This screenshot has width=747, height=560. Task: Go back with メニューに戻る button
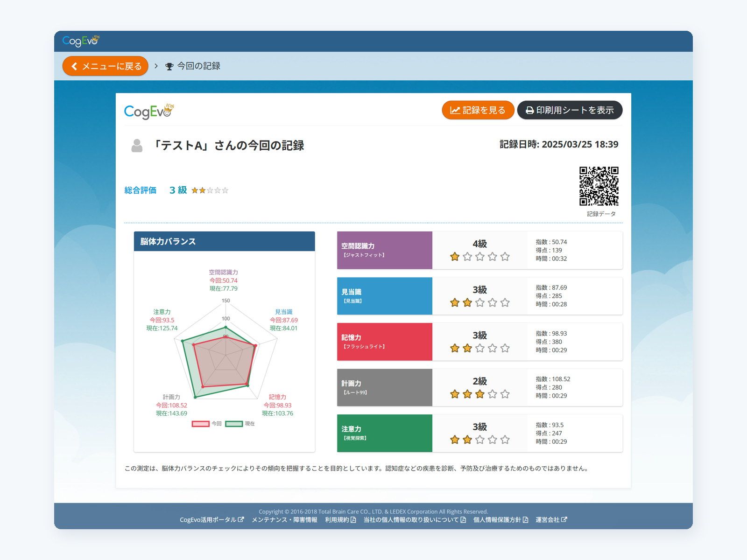coord(106,66)
